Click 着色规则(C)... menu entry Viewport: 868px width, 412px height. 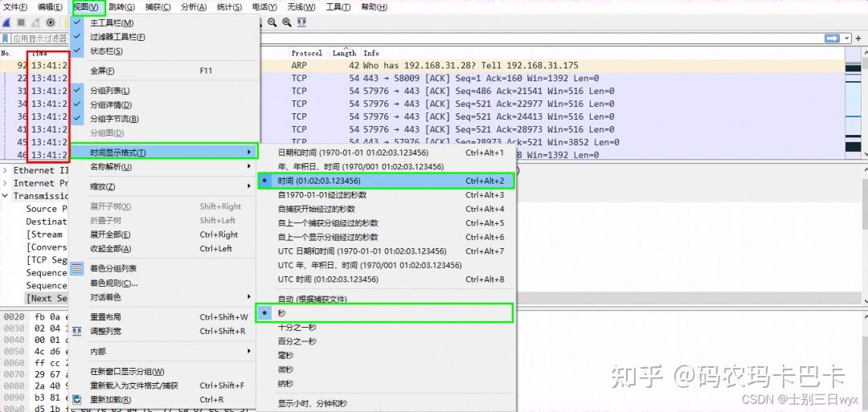pyautogui.click(x=114, y=283)
